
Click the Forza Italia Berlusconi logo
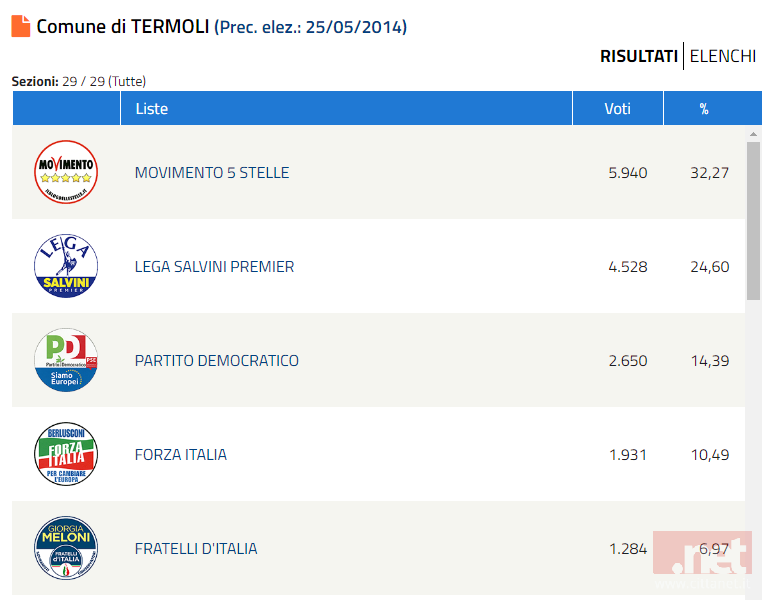(x=66, y=454)
